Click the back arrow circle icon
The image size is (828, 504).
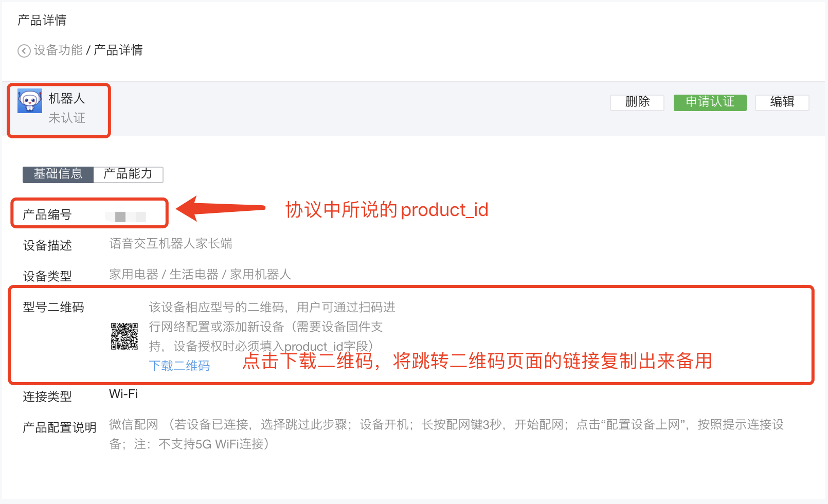click(x=24, y=51)
